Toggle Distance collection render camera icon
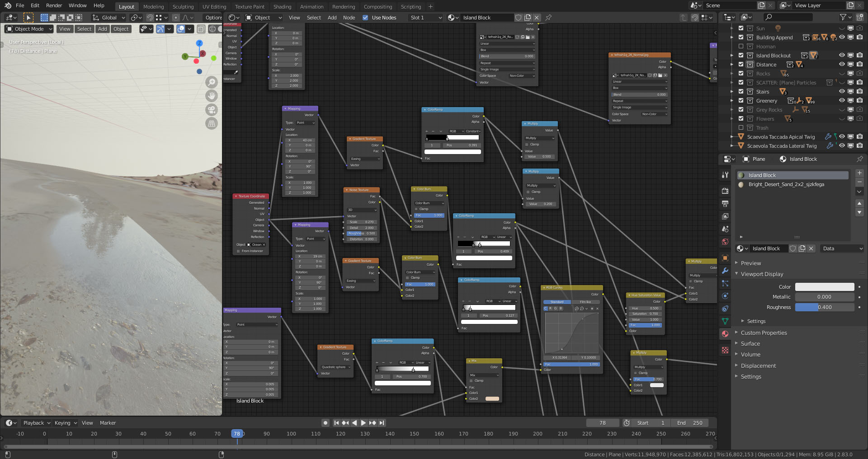The width and height of the screenshot is (868, 459). [859, 65]
